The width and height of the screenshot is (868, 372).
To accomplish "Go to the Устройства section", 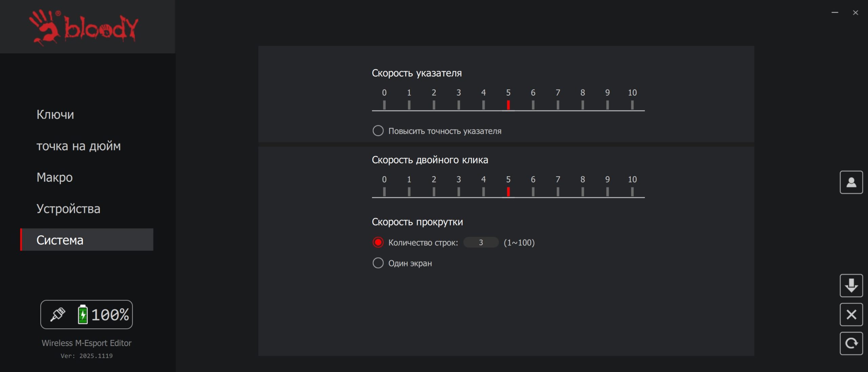I will click(x=68, y=209).
